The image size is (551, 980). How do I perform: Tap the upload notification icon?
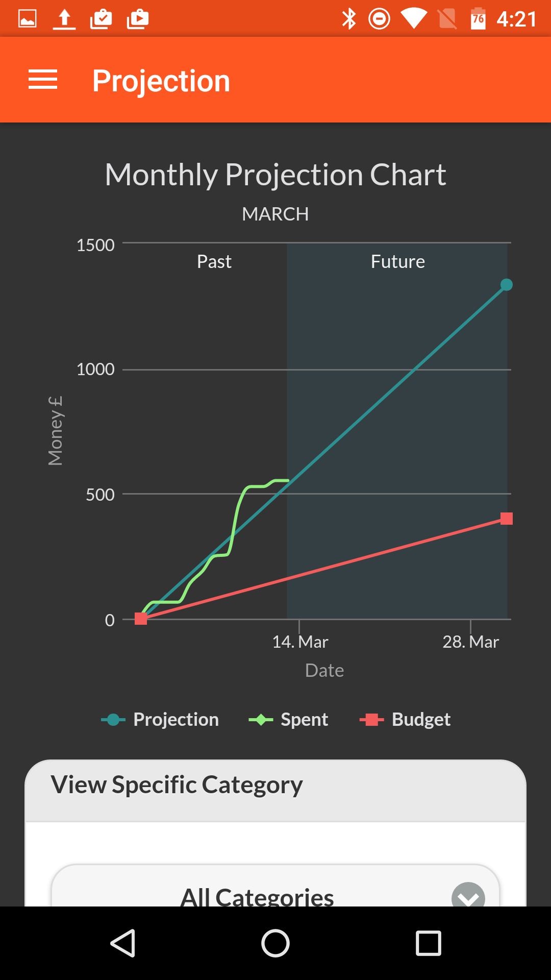coord(64,19)
